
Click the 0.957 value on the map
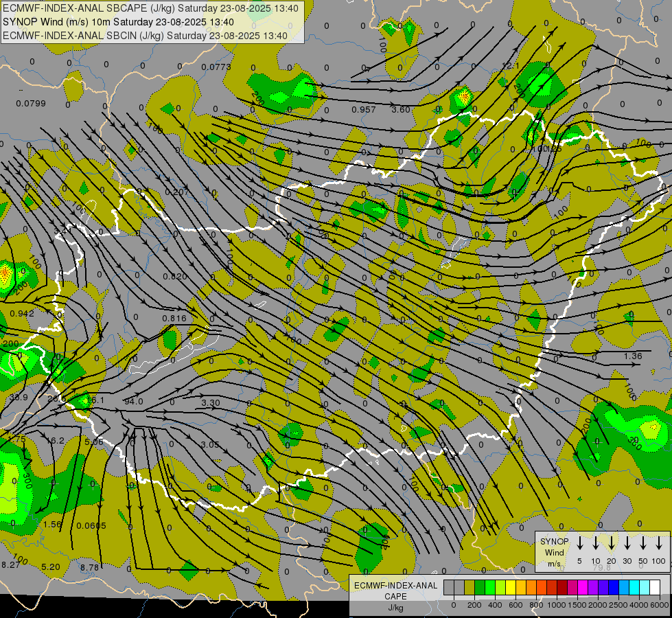pos(363,110)
